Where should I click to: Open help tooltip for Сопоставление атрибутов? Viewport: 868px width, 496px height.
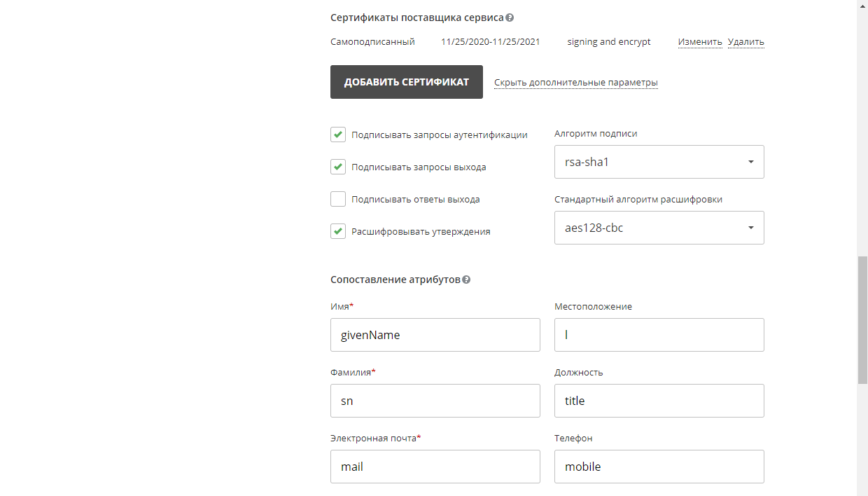pyautogui.click(x=467, y=280)
